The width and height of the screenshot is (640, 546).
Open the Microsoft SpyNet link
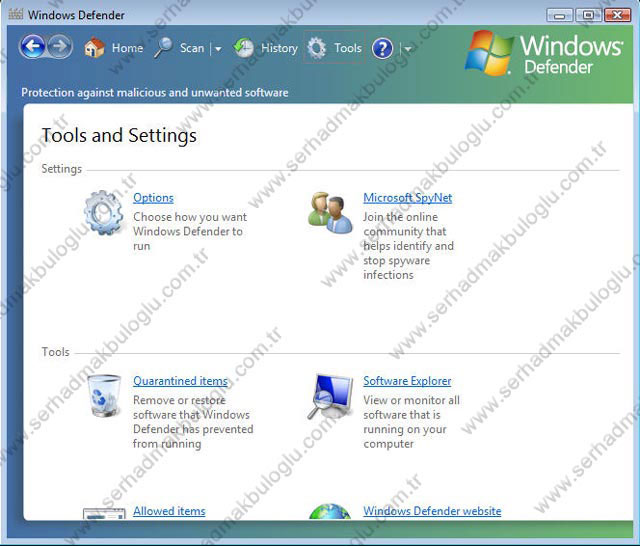(x=407, y=198)
